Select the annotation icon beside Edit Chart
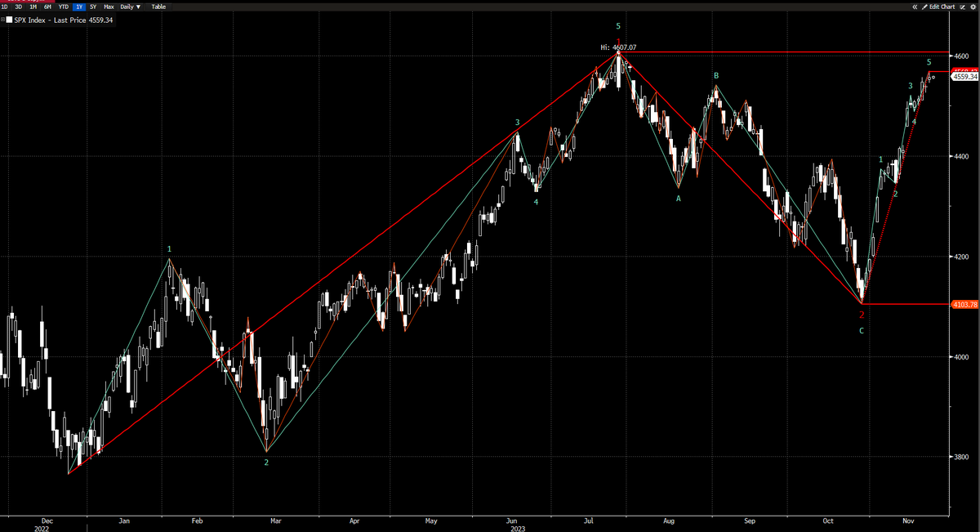The width and height of the screenshot is (980, 532). click(x=963, y=7)
